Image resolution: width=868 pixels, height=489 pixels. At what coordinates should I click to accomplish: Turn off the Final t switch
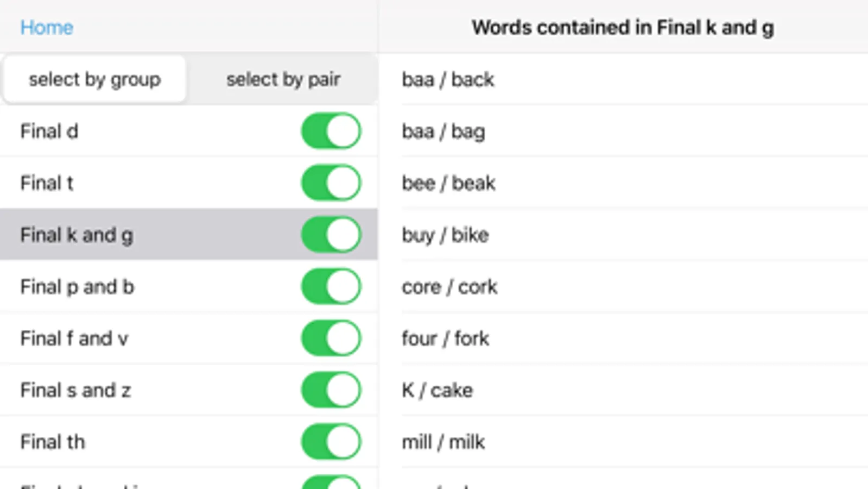pyautogui.click(x=331, y=183)
